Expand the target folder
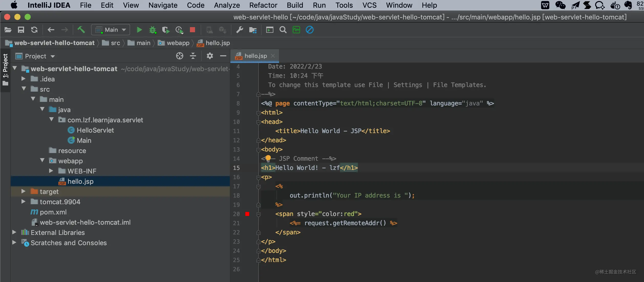 pyautogui.click(x=23, y=191)
